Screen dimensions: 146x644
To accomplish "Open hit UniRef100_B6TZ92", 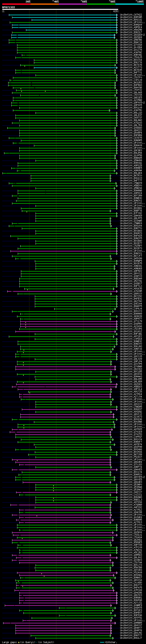I will pos(131,296).
